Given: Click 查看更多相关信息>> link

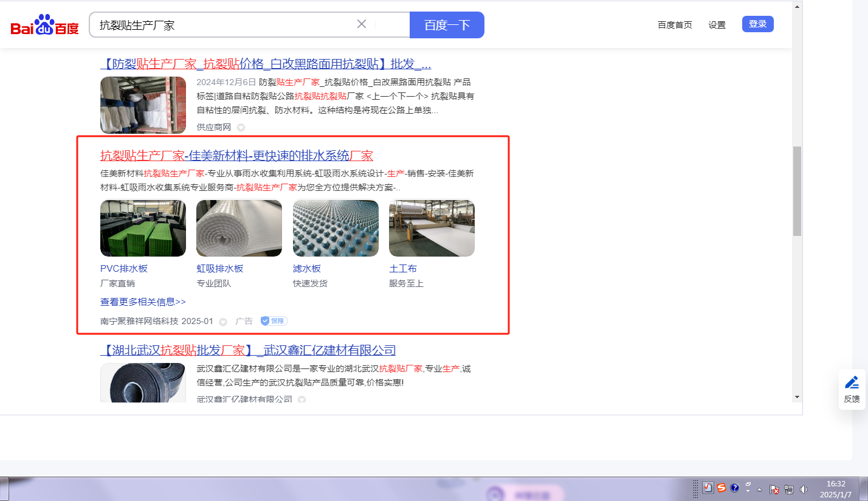Looking at the screenshot, I should pyautogui.click(x=143, y=302).
